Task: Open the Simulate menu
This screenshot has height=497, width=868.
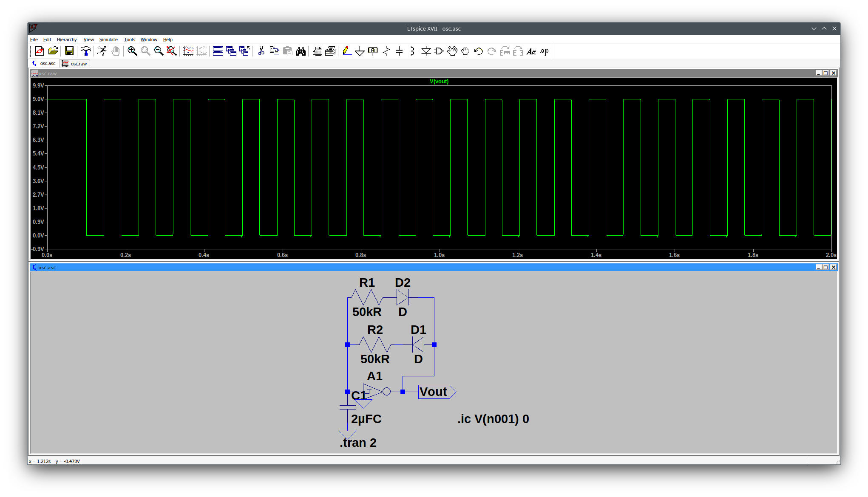Action: (108, 40)
